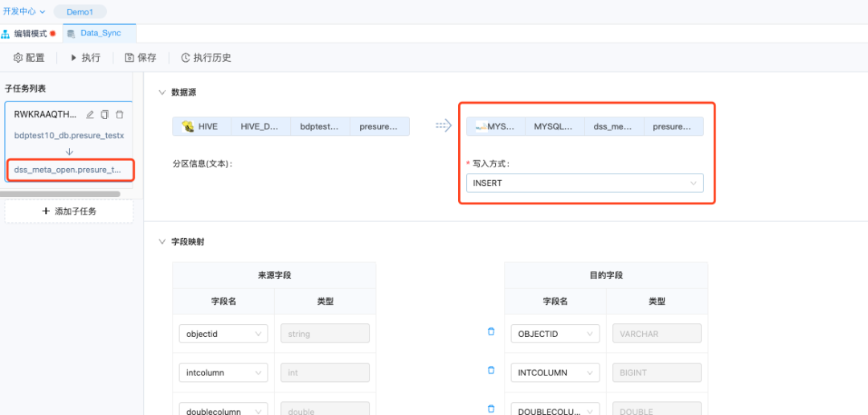
Task: Open the 写入方式 INSERT dropdown
Action: [x=584, y=183]
